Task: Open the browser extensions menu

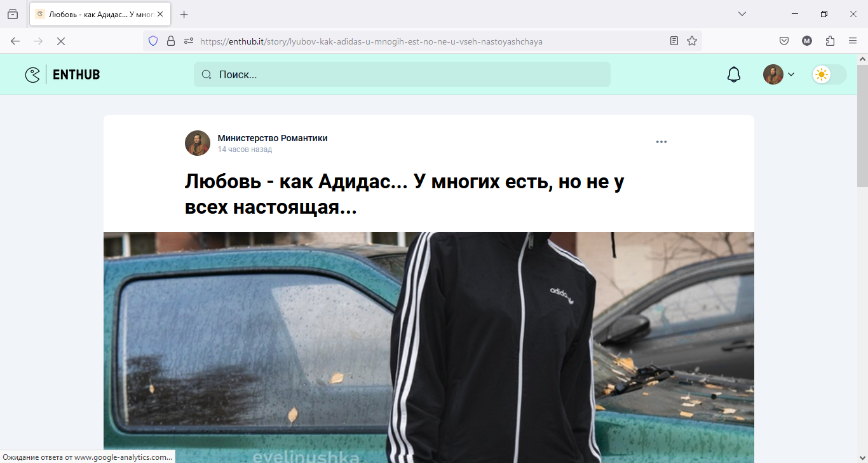Action: click(x=830, y=41)
